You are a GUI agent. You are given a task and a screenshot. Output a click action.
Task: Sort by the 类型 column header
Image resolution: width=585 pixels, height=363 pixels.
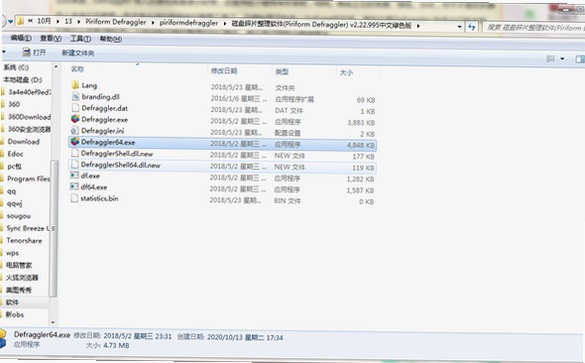282,72
